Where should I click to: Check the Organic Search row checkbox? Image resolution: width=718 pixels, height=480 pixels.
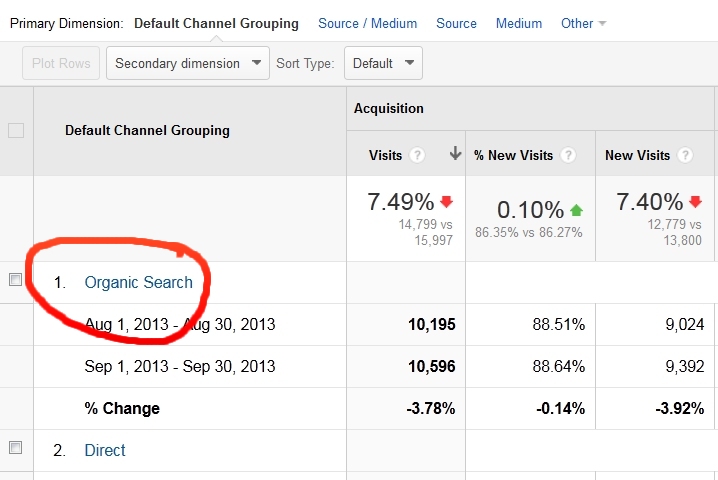[16, 279]
